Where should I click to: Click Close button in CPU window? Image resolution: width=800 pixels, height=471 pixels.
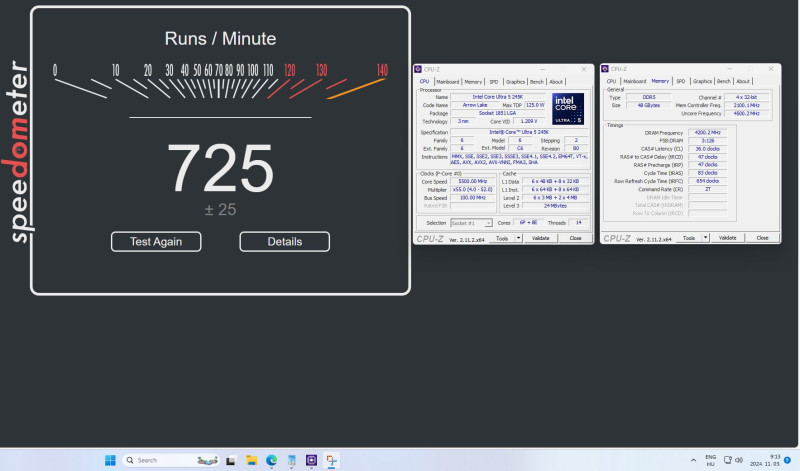[576, 238]
